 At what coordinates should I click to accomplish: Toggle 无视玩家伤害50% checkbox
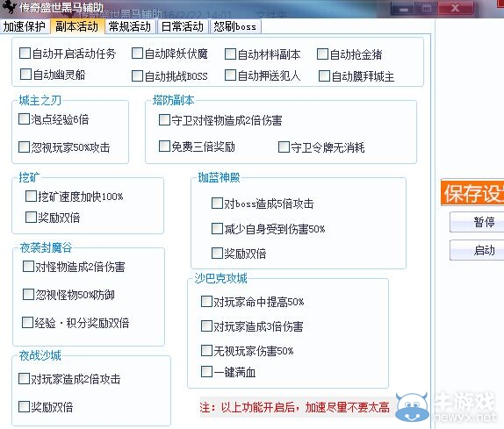[206, 350]
